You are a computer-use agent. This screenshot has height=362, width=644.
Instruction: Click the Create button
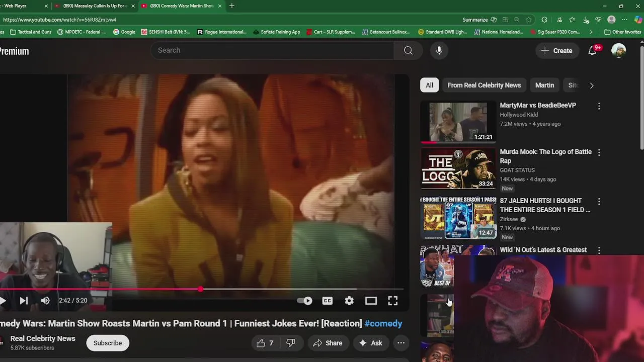[556, 51]
